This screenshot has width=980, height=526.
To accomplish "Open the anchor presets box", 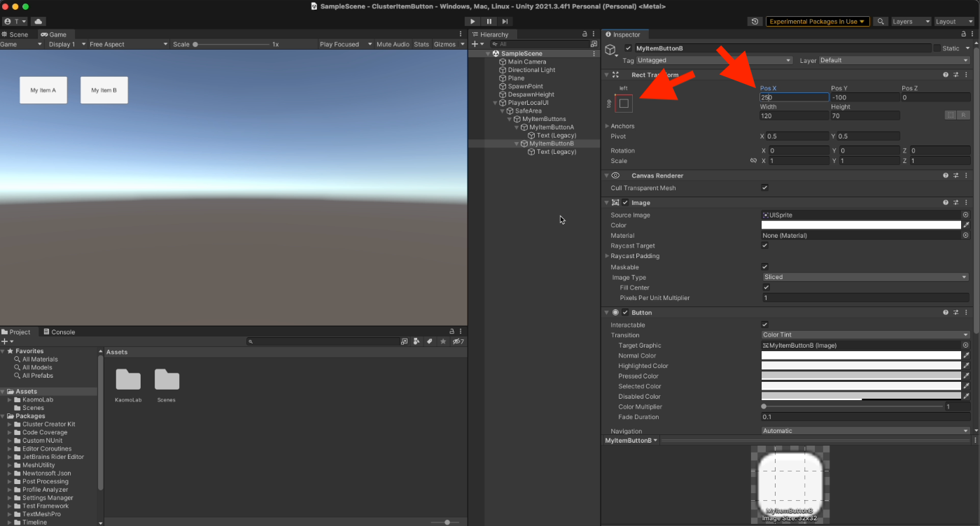I will [624, 104].
